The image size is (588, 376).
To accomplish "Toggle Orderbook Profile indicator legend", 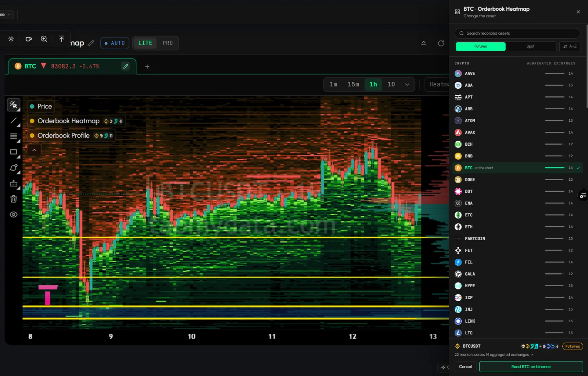I will tap(71, 135).
